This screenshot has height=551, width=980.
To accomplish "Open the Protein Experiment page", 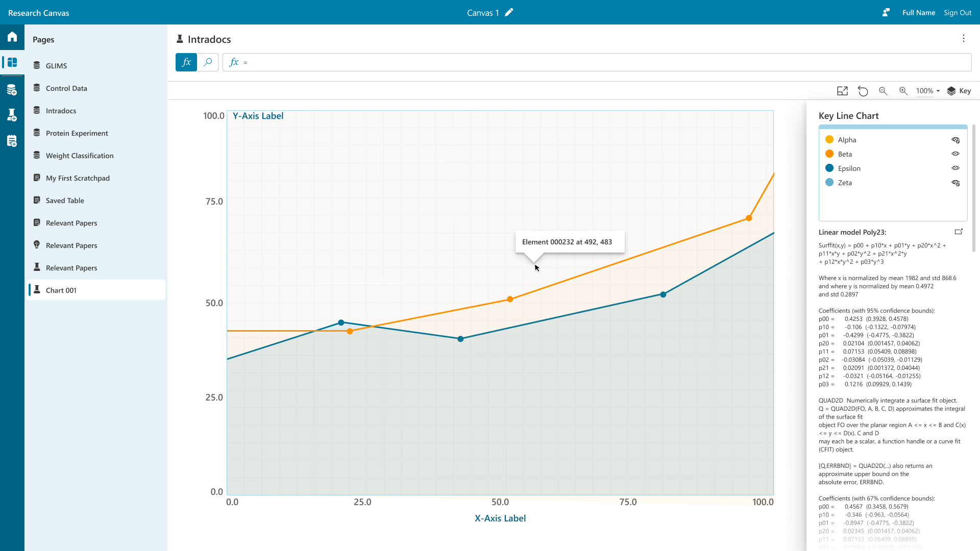I will point(77,133).
